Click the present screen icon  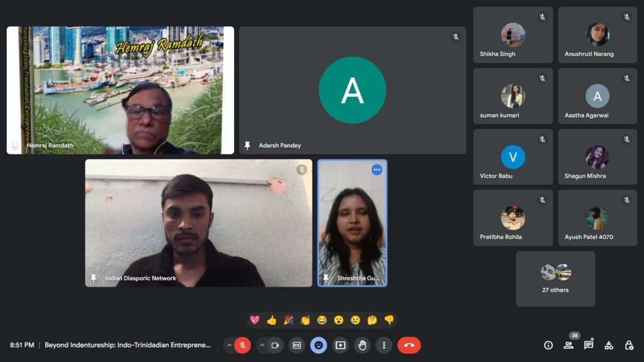coord(340,345)
